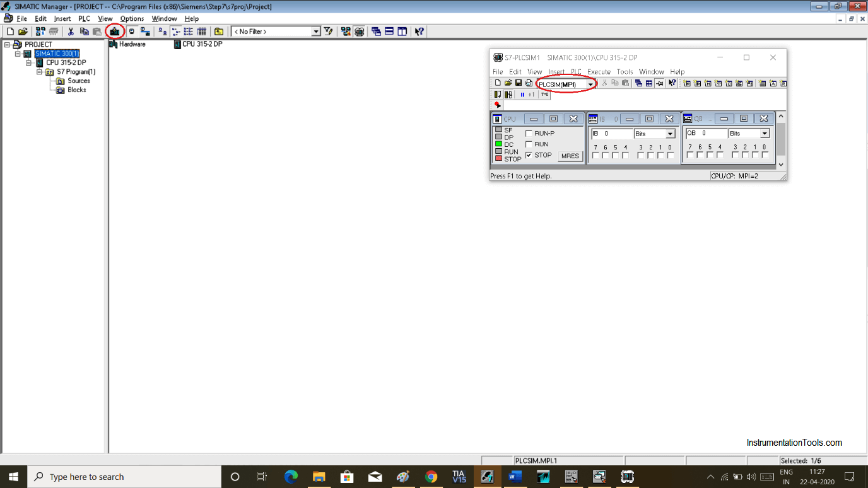Open PLCSIM(MPI) interface dropdown

click(590, 84)
